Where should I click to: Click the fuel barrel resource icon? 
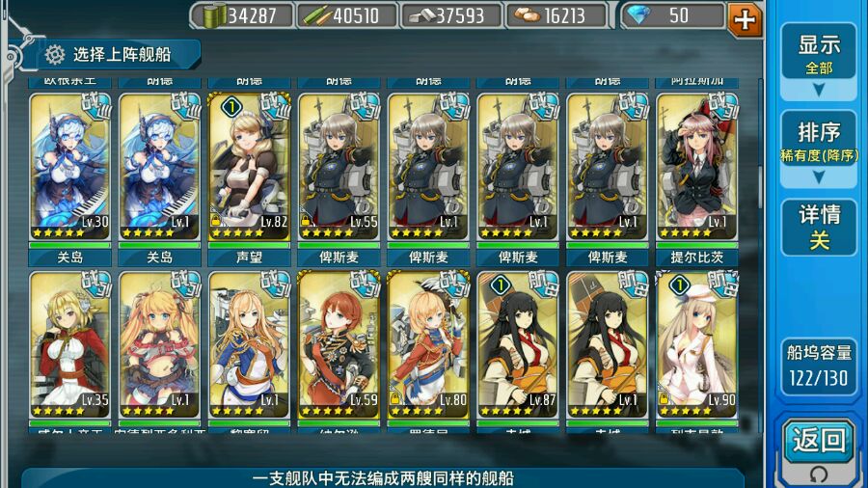[214, 15]
